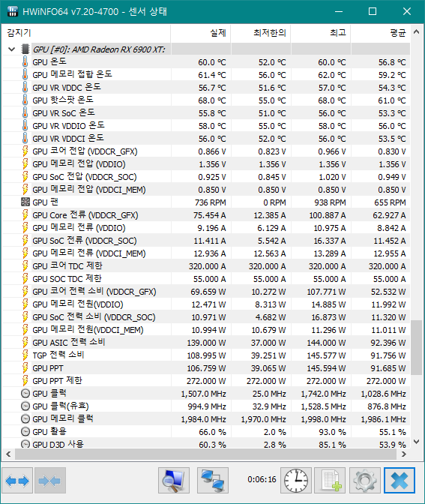
Task: Click the horizontal scrollbar left arrow
Action: click(8, 454)
